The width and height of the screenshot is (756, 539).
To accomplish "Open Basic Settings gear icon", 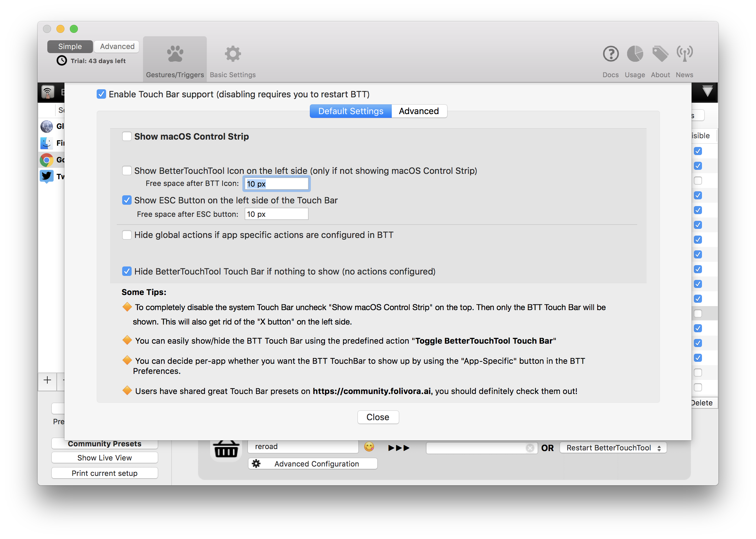I will (x=233, y=54).
